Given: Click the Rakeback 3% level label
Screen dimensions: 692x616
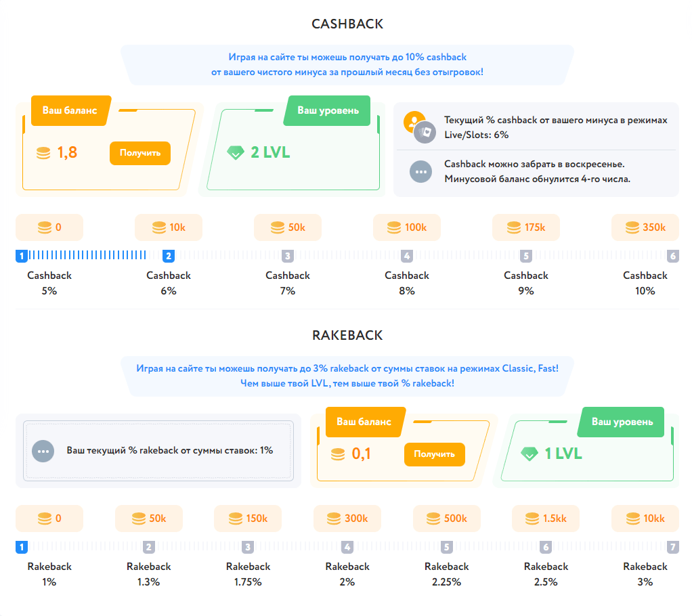Looking at the screenshot, I should coord(645,574).
